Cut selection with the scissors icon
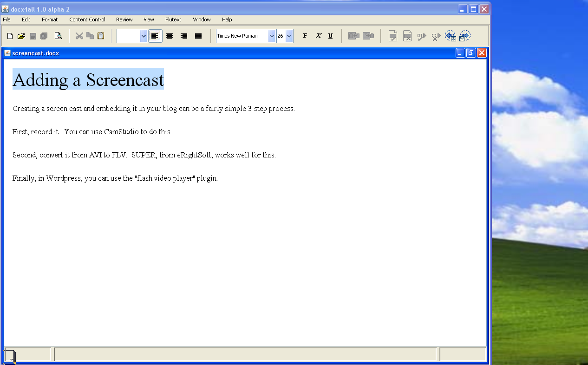This screenshot has width=588, height=365. [x=79, y=36]
